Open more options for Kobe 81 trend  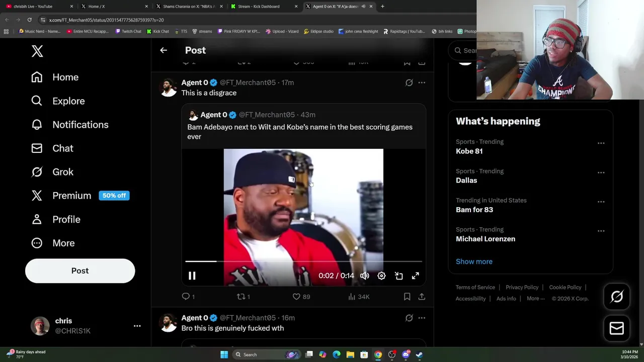click(601, 143)
